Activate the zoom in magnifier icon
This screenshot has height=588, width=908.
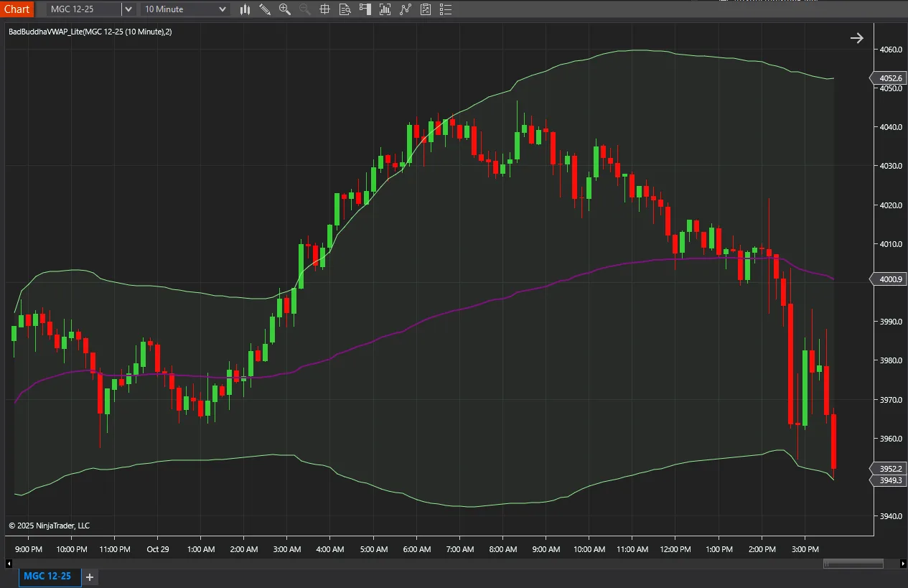(285, 9)
